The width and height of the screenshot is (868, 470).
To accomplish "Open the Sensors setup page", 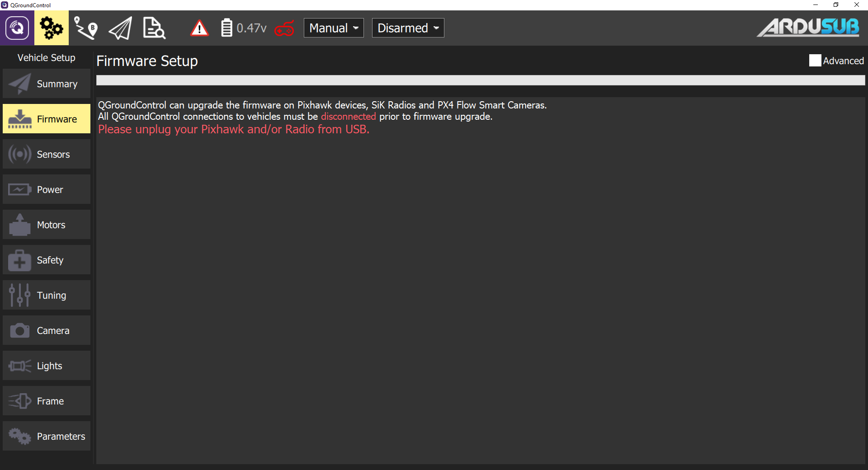I will coord(47,154).
